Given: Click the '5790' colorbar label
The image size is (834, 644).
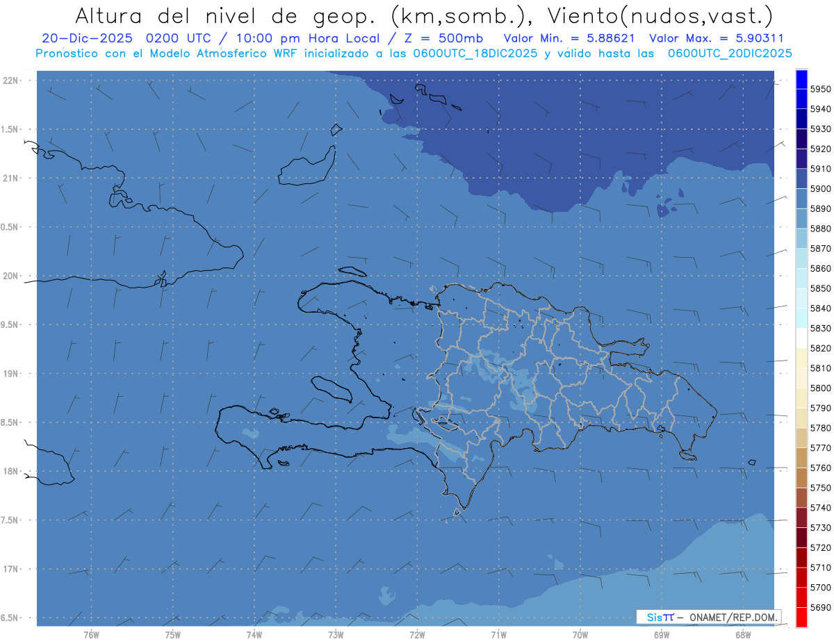Looking at the screenshot, I should [820, 408].
